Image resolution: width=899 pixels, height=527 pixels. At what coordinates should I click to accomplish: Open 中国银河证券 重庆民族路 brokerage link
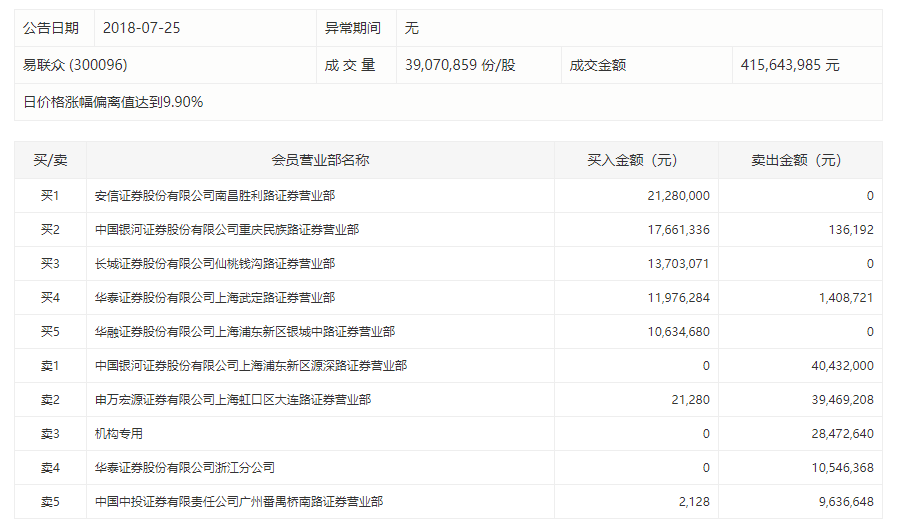point(226,230)
